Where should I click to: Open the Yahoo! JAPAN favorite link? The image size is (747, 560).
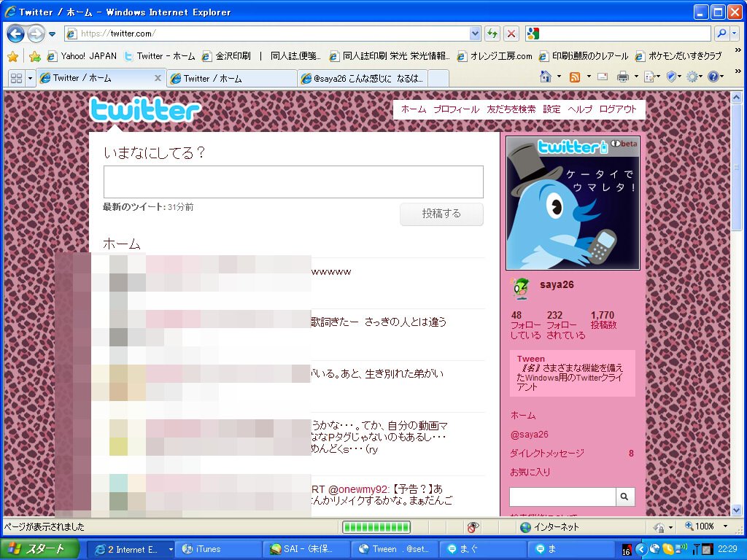click(x=82, y=56)
